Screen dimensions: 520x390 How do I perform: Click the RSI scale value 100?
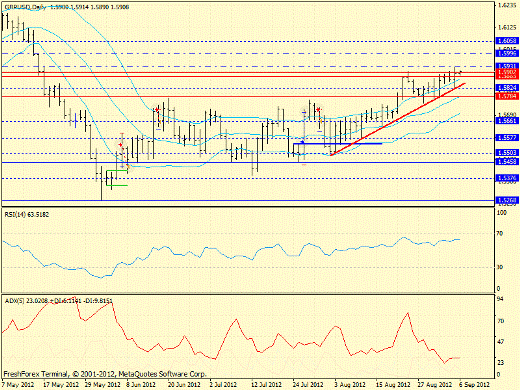click(x=502, y=212)
